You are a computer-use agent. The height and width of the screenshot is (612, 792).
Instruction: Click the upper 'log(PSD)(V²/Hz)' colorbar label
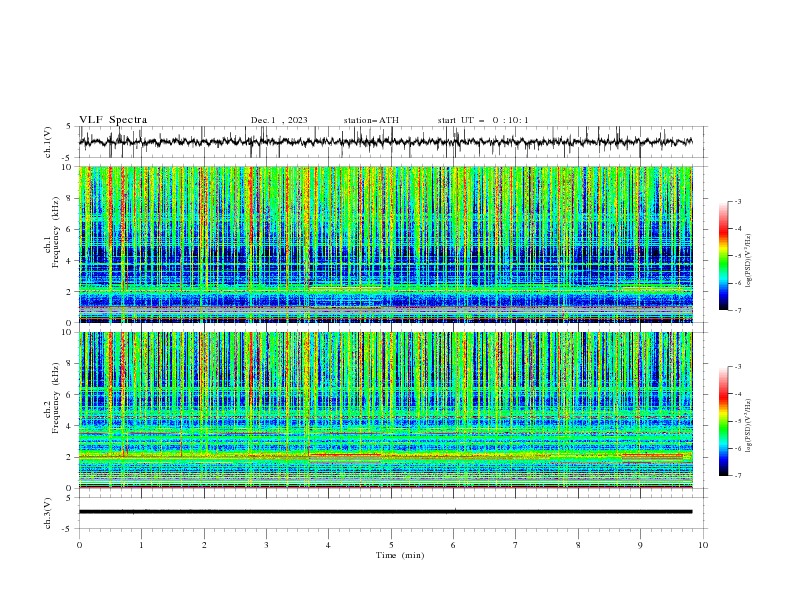pyautogui.click(x=748, y=261)
